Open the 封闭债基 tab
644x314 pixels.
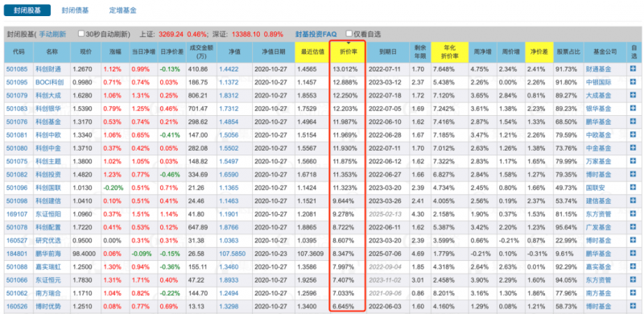click(75, 10)
